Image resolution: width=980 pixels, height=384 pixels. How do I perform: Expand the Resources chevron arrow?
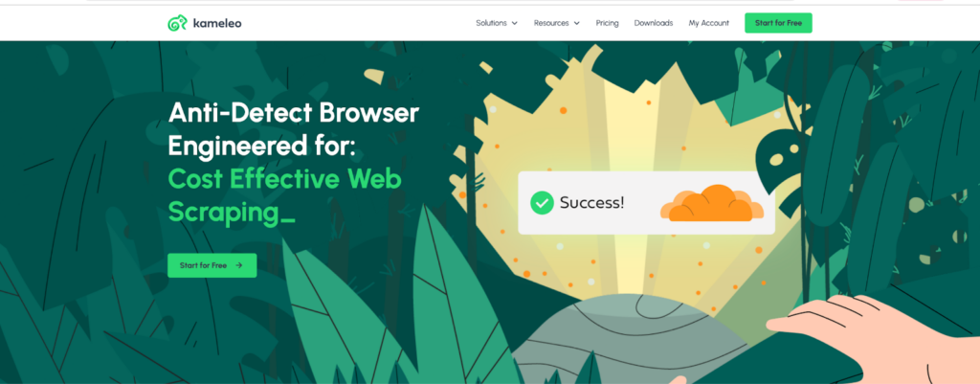coord(576,23)
